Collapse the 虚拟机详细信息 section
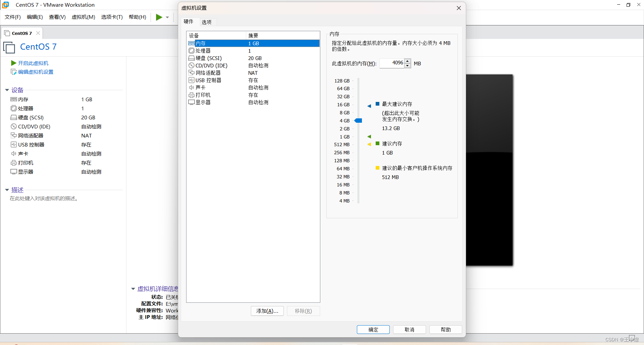Viewport: 644px width, 345px height. pyautogui.click(x=133, y=289)
